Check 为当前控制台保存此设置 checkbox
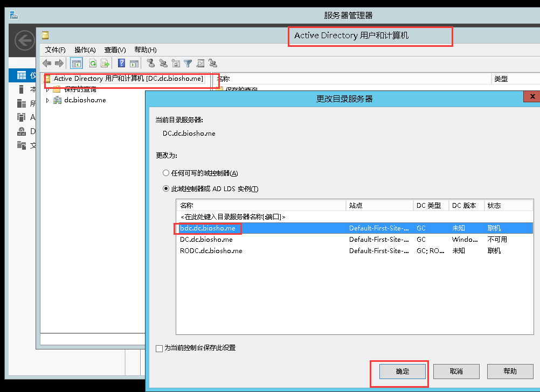 pos(159,348)
